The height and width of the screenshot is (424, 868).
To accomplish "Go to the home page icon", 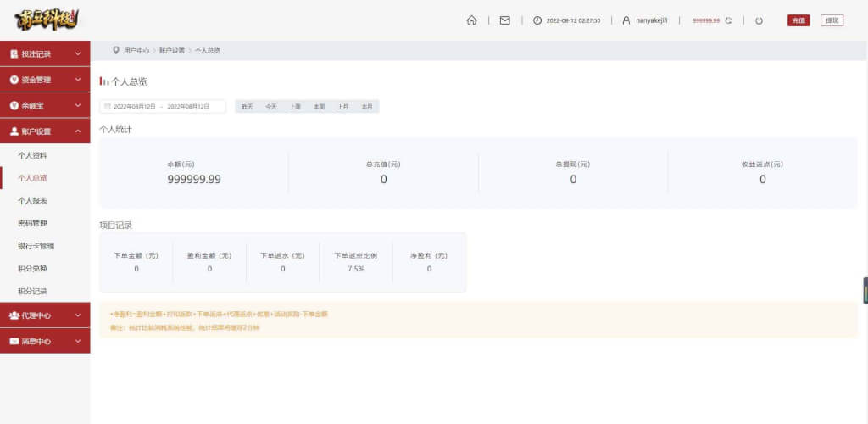I will tap(471, 20).
